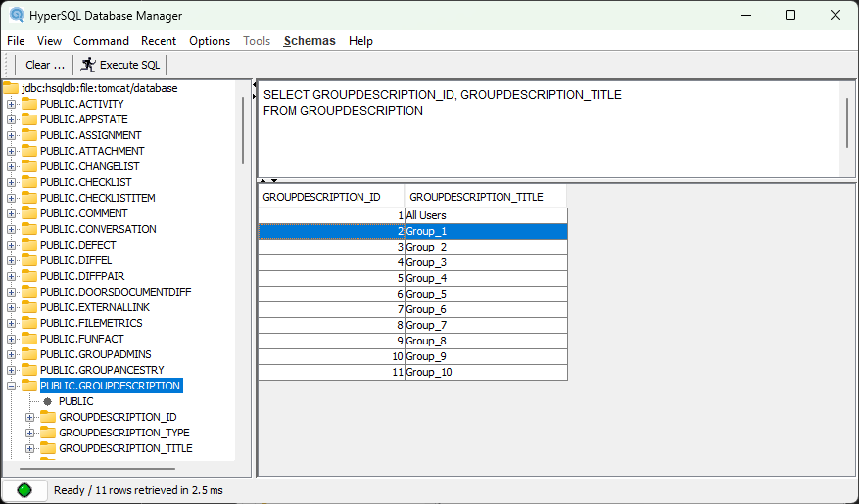The width and height of the screenshot is (859, 504).
Task: Click the PUBLIC.DEFECT folder icon
Action: pyautogui.click(x=29, y=245)
